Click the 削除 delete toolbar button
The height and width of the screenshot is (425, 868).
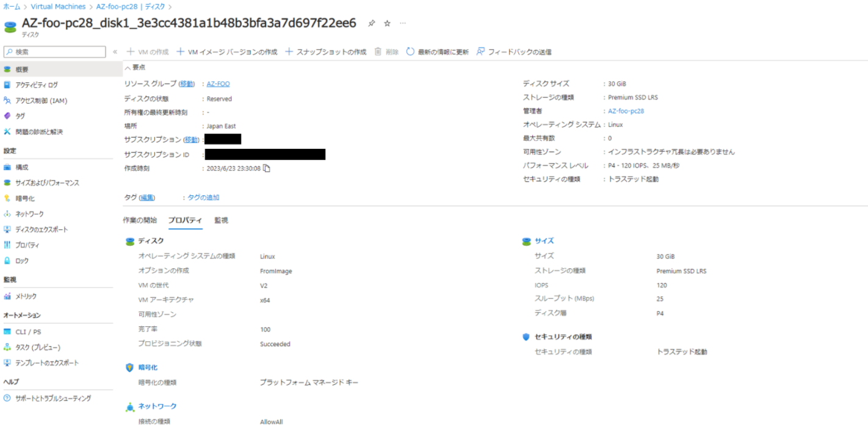(x=386, y=52)
